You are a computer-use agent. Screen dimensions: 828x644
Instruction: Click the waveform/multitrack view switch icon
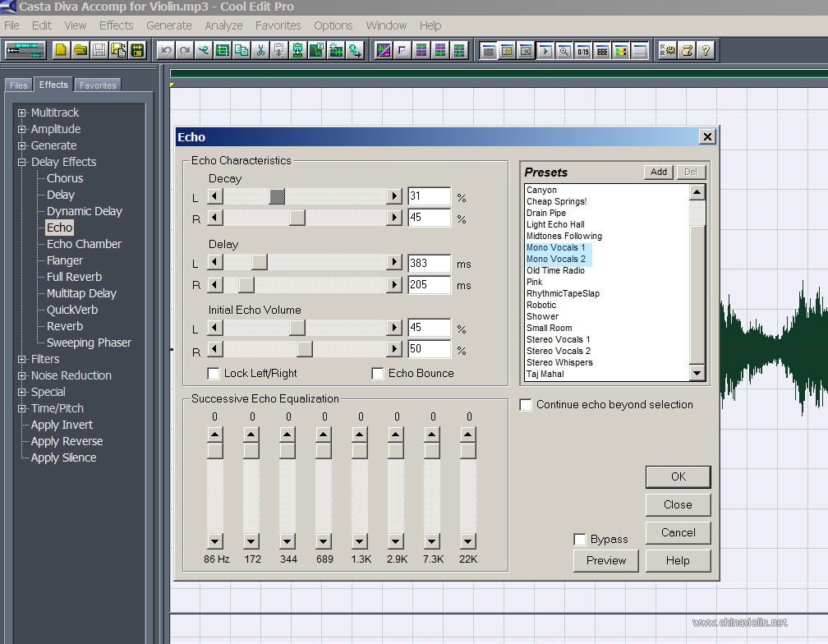pyautogui.click(x=25, y=51)
